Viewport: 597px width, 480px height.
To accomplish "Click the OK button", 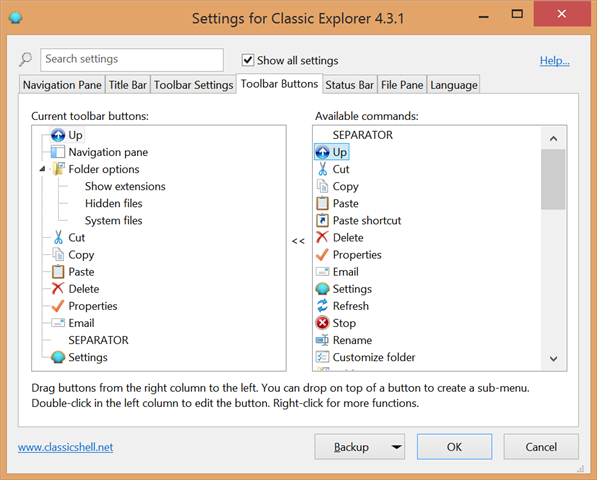I will (454, 447).
